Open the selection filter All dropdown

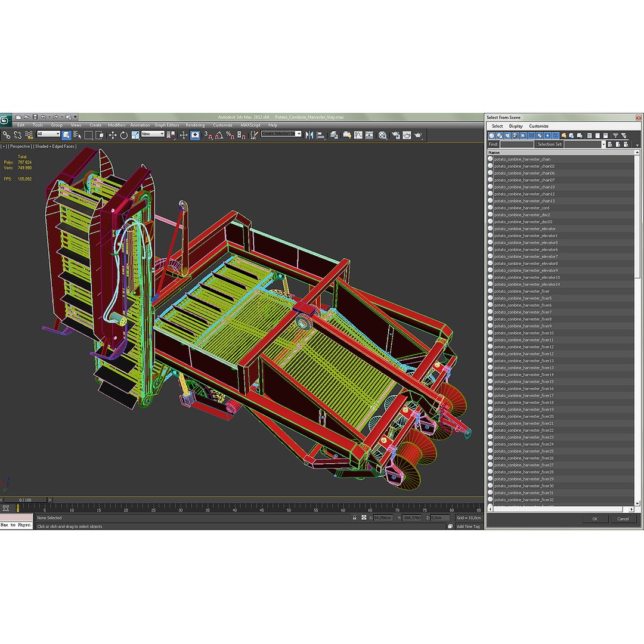click(48, 134)
